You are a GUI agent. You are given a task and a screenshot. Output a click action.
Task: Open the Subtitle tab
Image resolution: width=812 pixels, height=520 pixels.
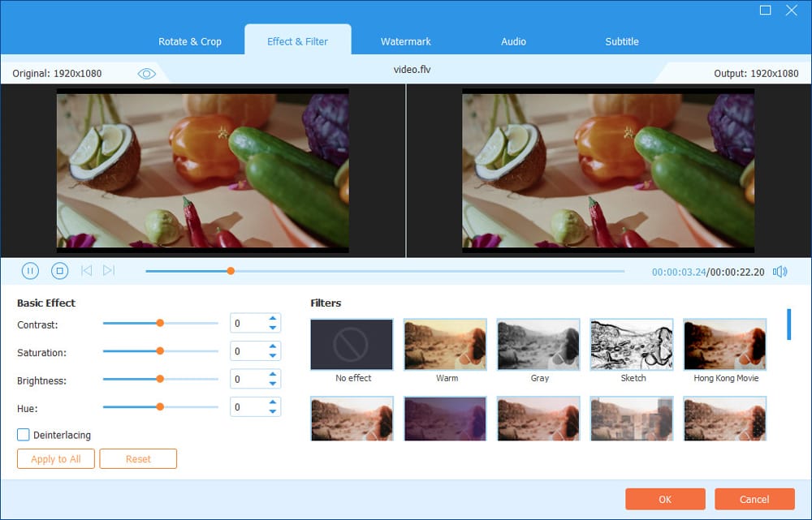click(621, 41)
